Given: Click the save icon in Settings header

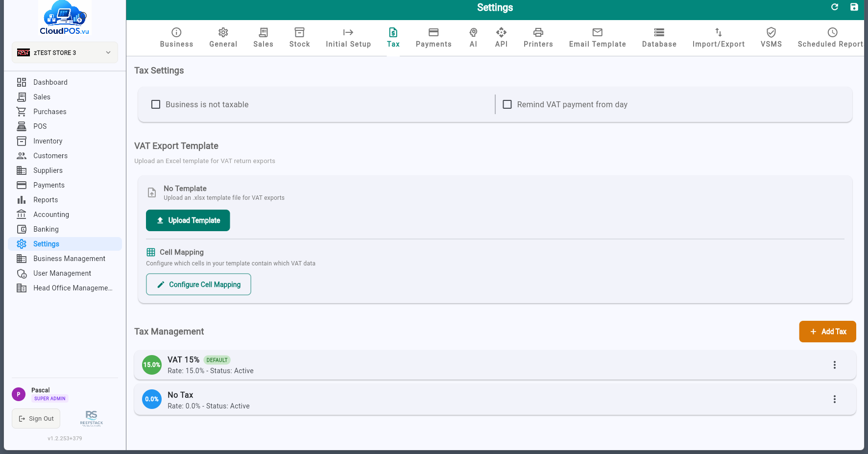Looking at the screenshot, I should pyautogui.click(x=854, y=7).
